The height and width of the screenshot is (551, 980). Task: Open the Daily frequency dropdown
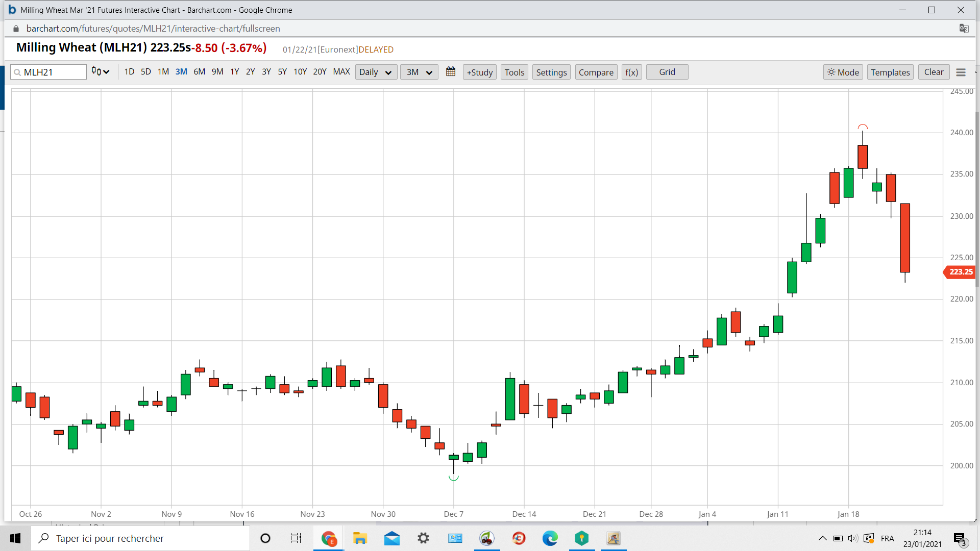click(x=376, y=72)
